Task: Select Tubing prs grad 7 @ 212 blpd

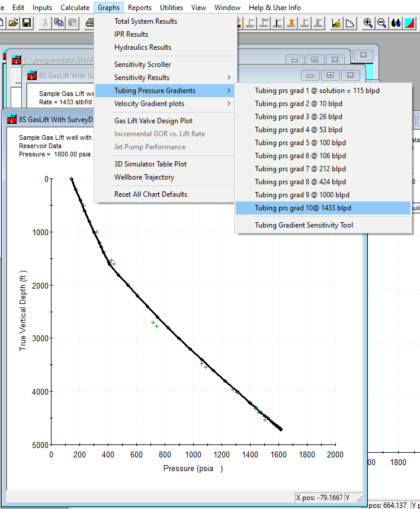Action: [323, 169]
